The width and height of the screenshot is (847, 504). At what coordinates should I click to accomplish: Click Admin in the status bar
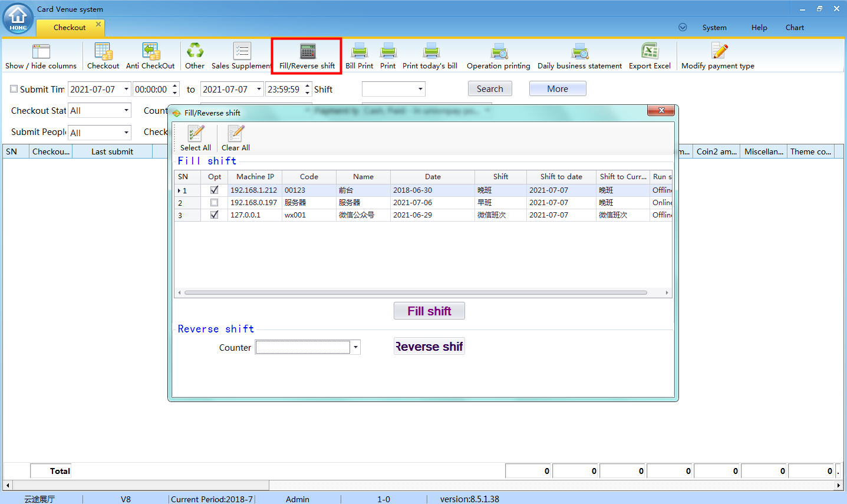pos(298,499)
